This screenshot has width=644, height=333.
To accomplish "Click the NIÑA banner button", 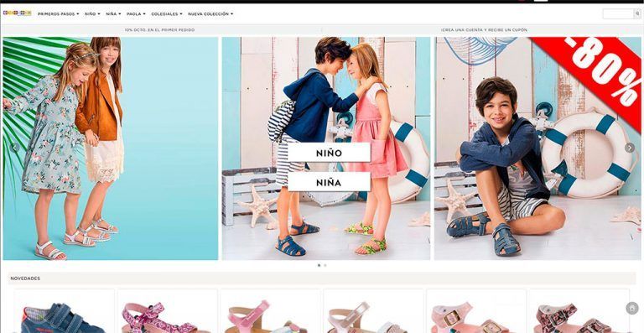I will [x=329, y=182].
